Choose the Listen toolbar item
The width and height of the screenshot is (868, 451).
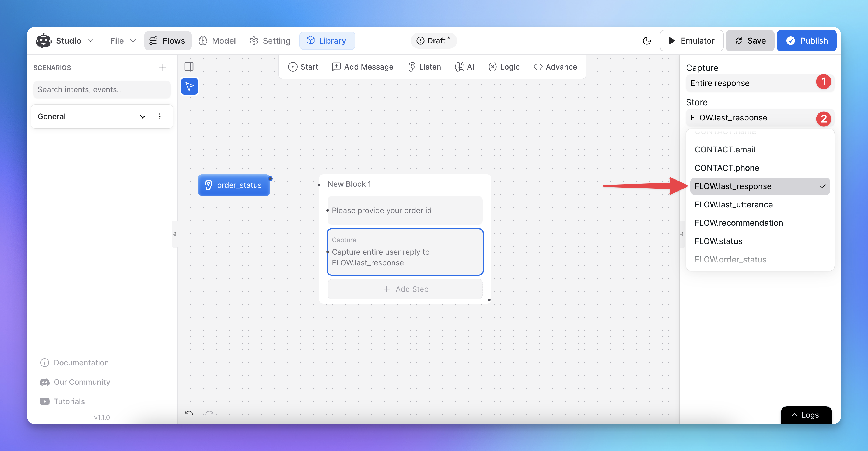click(x=425, y=67)
